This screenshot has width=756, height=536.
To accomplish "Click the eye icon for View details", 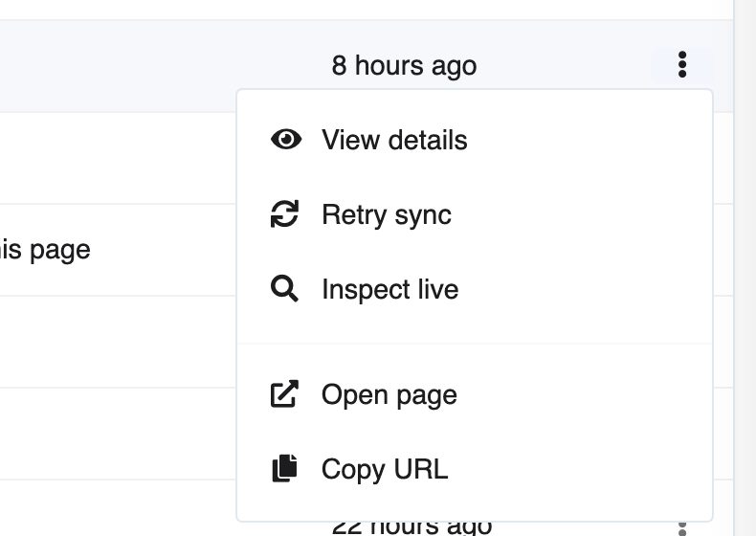I will [286, 140].
